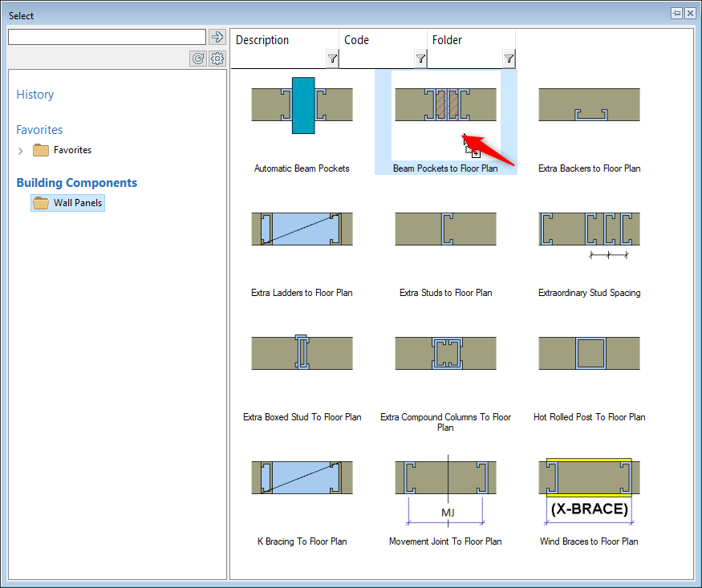Select K Bracing To Floor Plan icon
The width and height of the screenshot is (702, 588).
click(x=302, y=478)
